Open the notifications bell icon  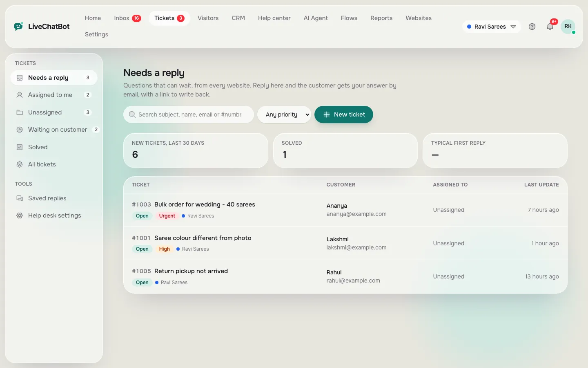[x=550, y=27]
